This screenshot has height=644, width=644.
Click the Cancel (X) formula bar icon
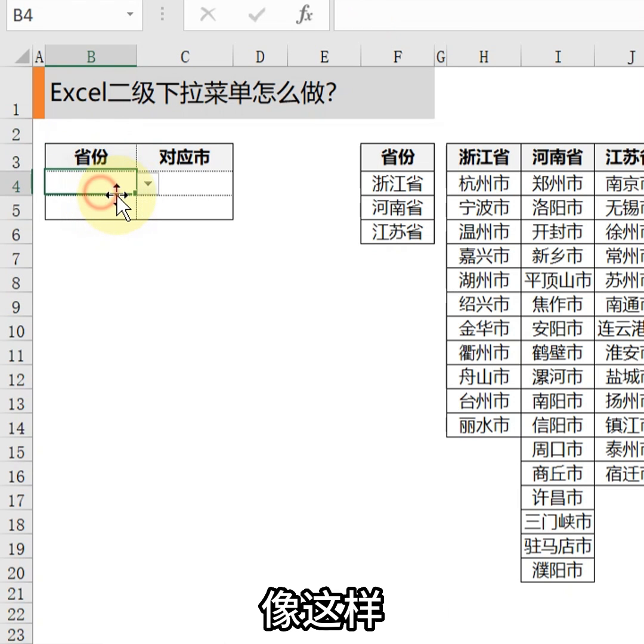pyautogui.click(x=208, y=15)
